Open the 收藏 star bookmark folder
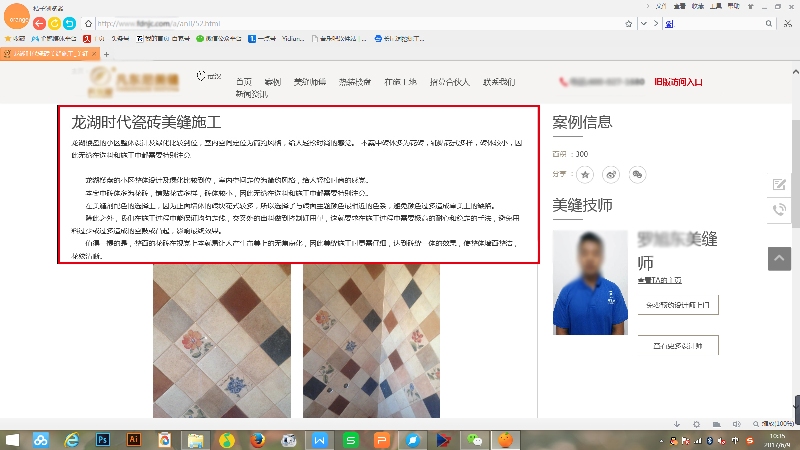 click(x=15, y=39)
